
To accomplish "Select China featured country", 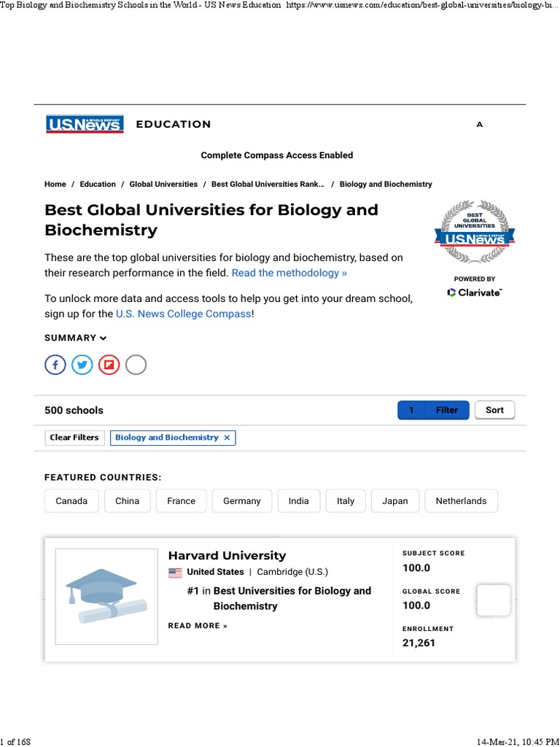I will click(x=127, y=500).
